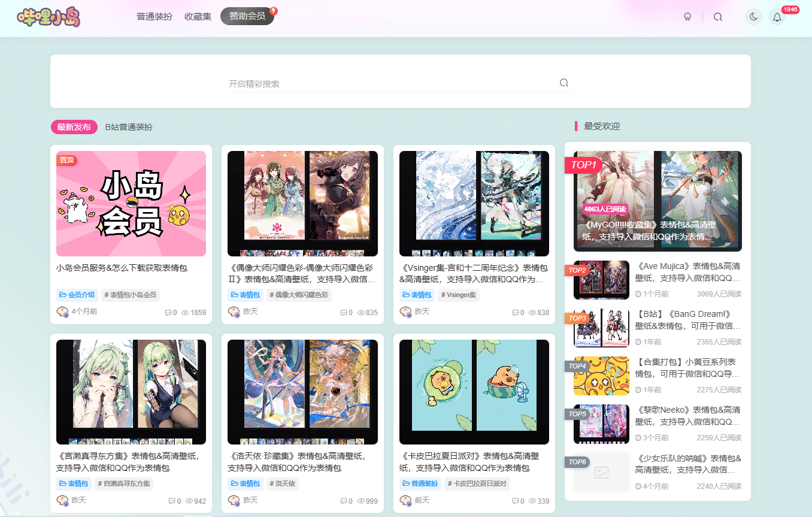Open 《宫濑真寻东方集》 post title

point(128,462)
